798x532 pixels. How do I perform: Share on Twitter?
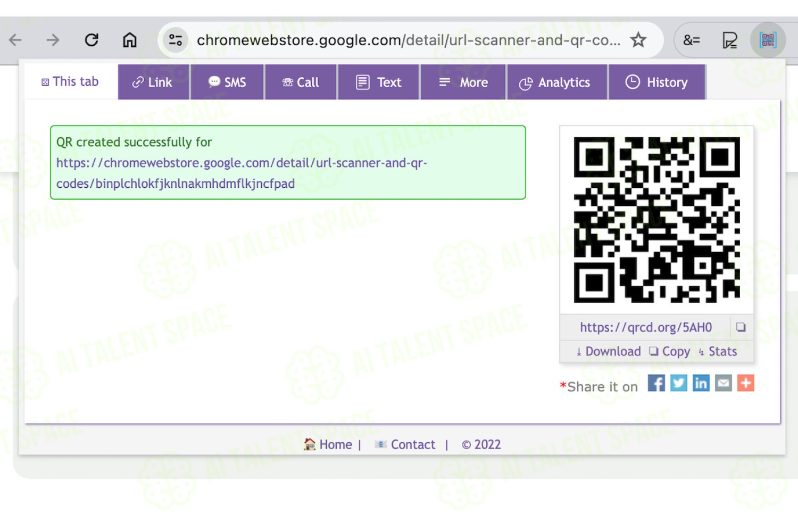click(x=679, y=383)
